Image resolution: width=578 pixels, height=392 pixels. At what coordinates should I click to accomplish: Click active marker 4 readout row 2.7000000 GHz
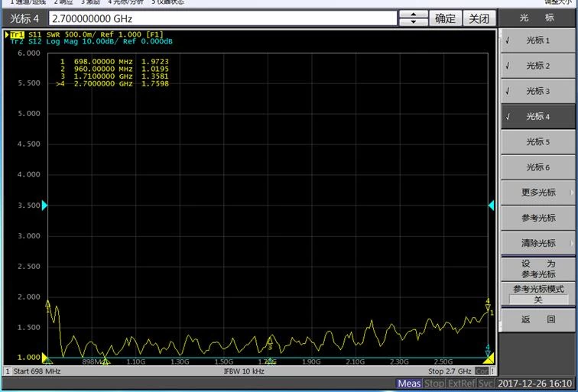pyautogui.click(x=112, y=83)
